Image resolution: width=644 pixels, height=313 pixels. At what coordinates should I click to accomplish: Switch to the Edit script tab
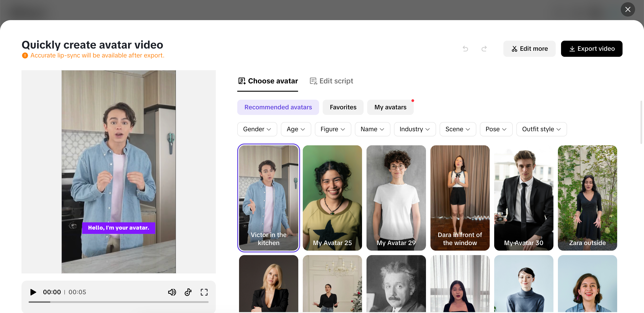point(331,81)
